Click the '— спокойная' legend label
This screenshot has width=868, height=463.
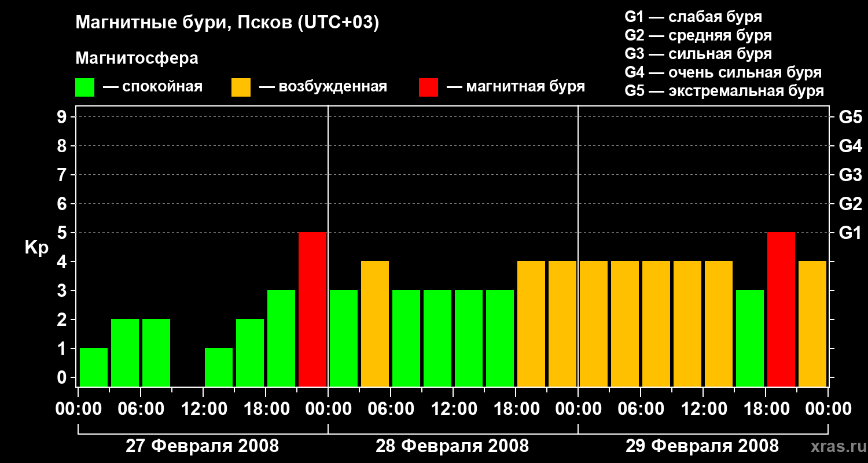pos(153,87)
